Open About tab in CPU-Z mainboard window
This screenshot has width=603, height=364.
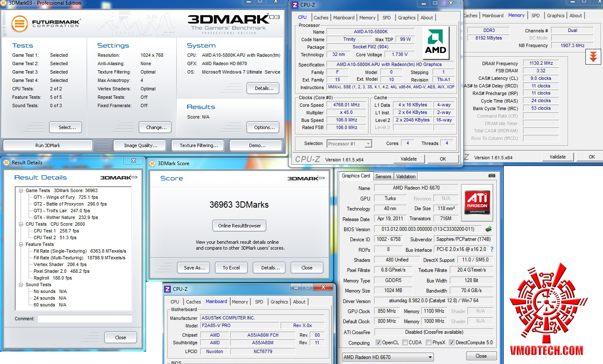[x=299, y=302]
